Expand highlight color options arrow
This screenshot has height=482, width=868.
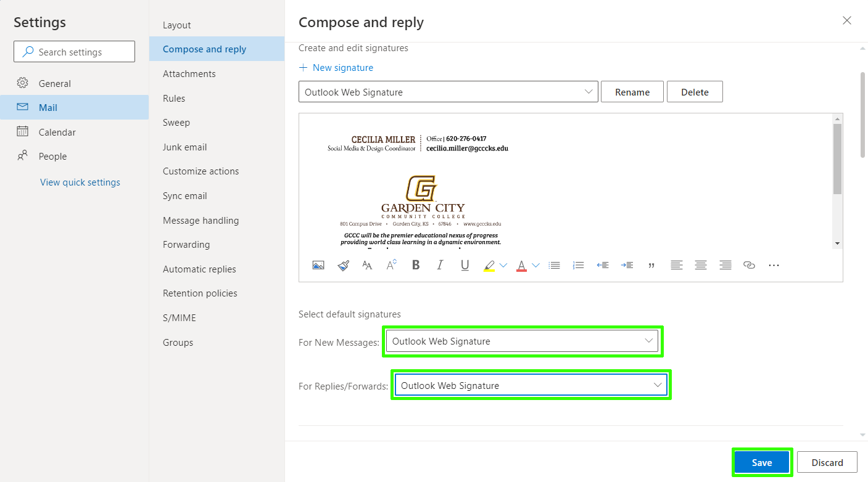pos(503,265)
